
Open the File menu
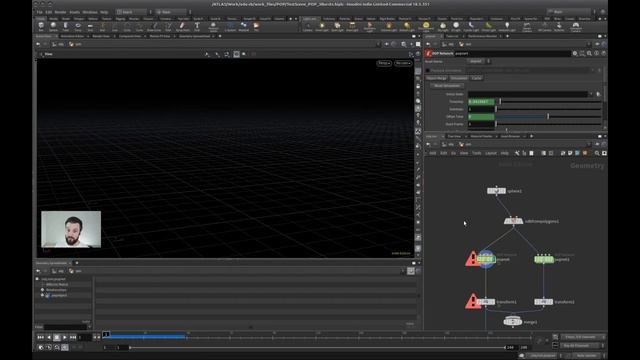[x=39, y=12]
